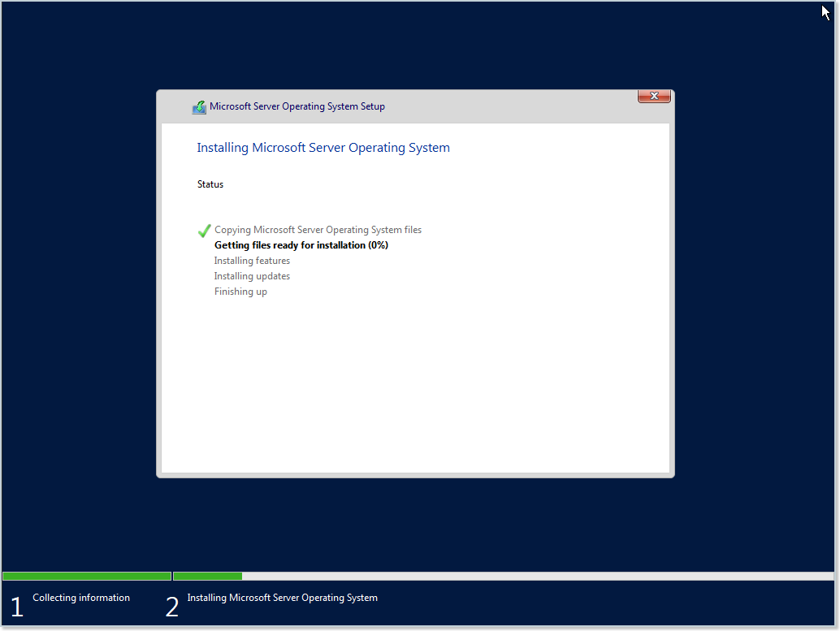Click the Installing features status item

[x=252, y=260]
